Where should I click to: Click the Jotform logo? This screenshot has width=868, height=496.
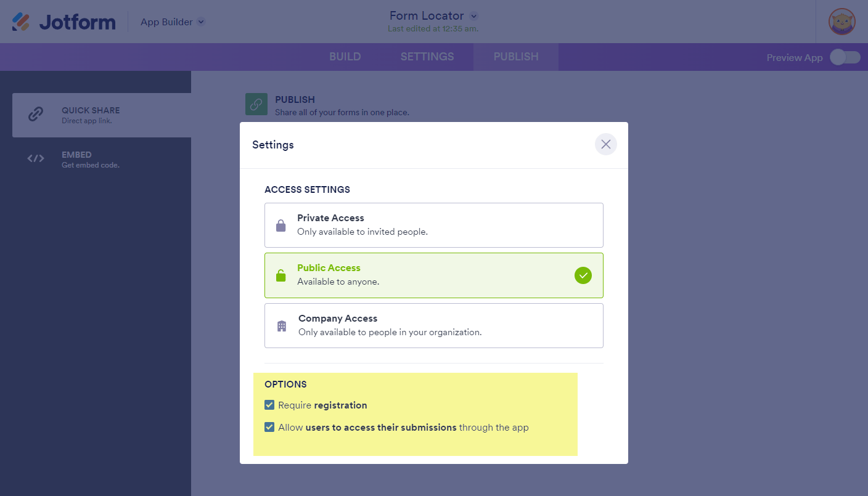coord(64,22)
